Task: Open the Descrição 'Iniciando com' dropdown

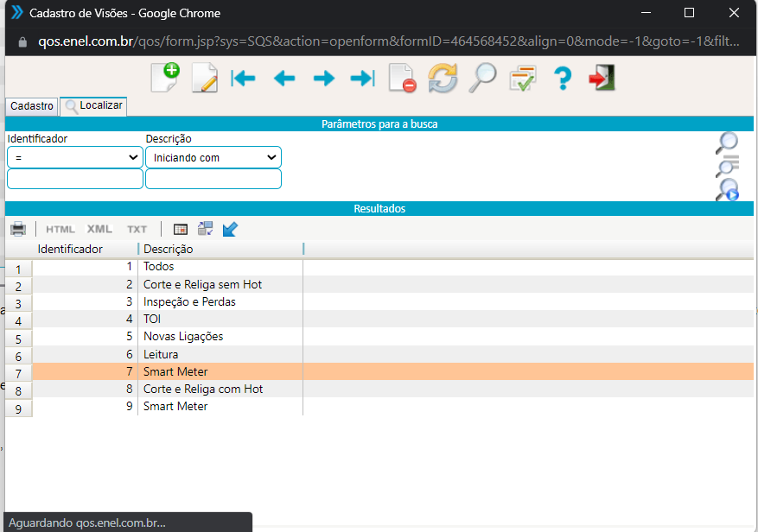Action: point(213,157)
